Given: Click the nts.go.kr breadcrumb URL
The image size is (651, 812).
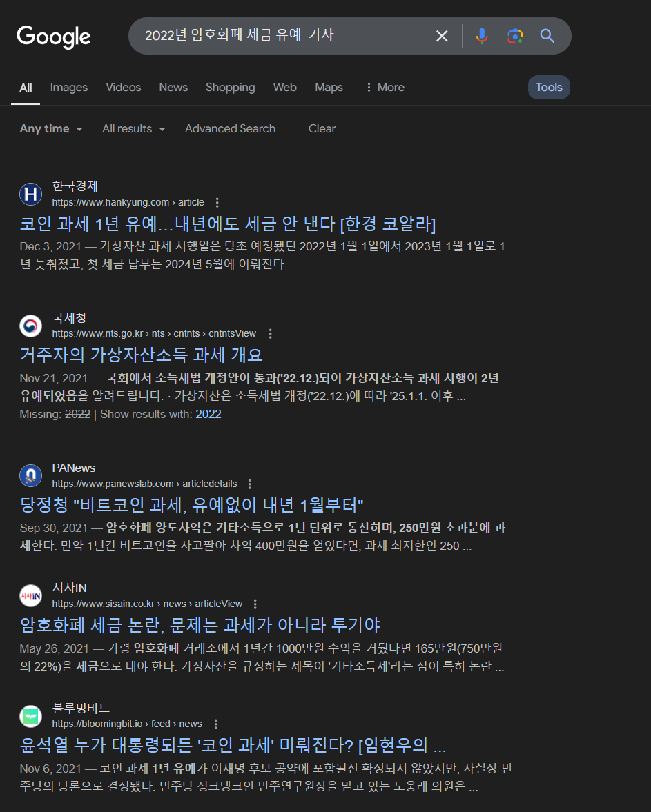Looking at the screenshot, I should [154, 333].
